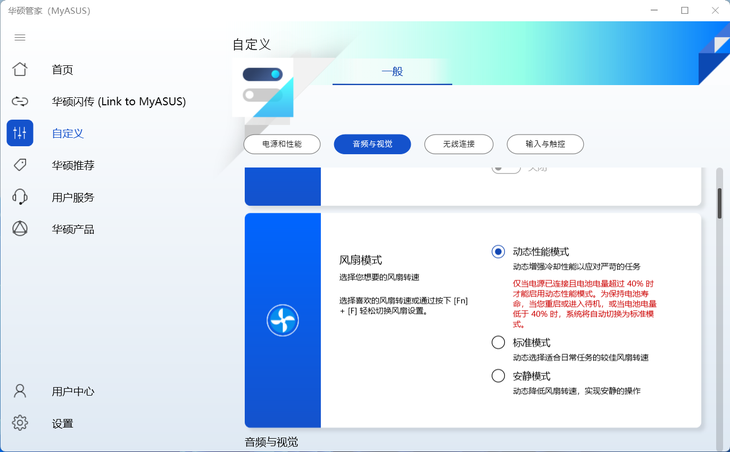Viewport: 730px width, 452px height.
Task: Select the 音频与视觉 category button
Action: (372, 144)
